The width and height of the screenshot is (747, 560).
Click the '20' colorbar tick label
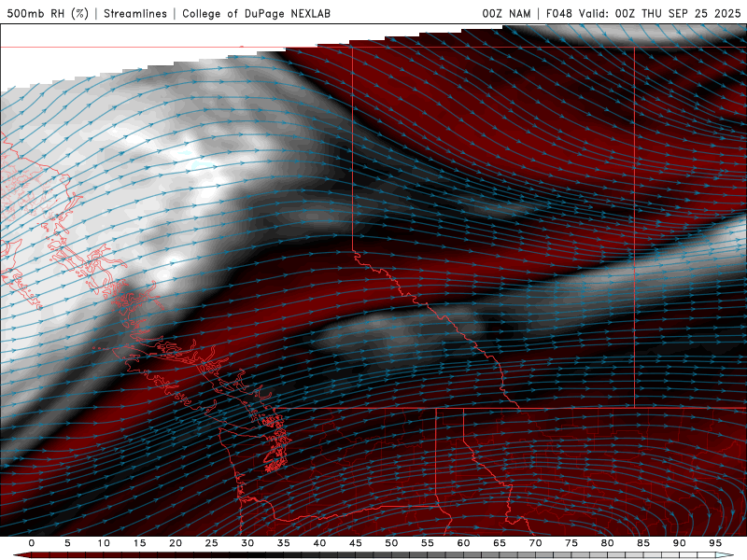(176, 543)
